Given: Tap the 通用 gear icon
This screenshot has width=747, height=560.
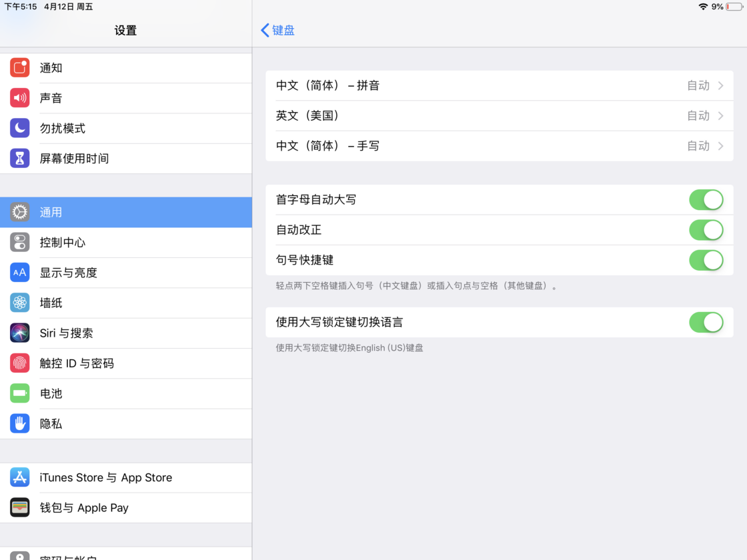Looking at the screenshot, I should (19, 212).
